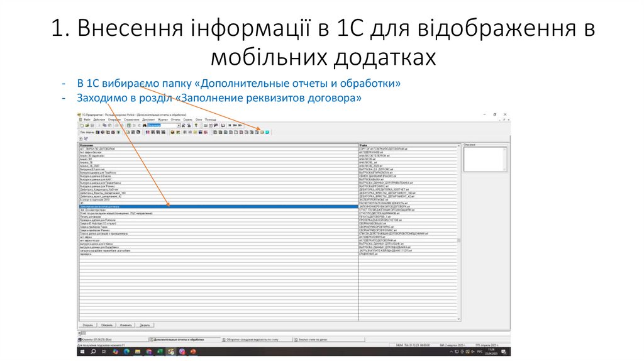Click the СРАВНЕНИЕ.ert file cell
The width and height of the screenshot is (644, 361).
[x=408, y=254]
